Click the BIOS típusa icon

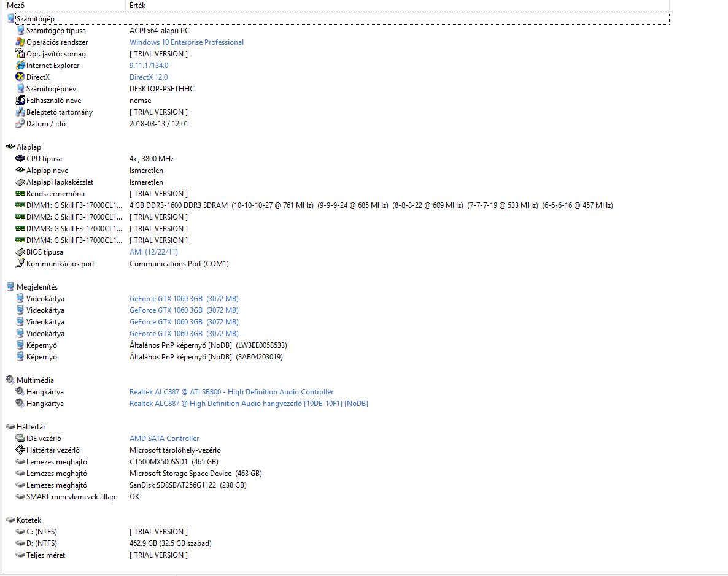20,252
